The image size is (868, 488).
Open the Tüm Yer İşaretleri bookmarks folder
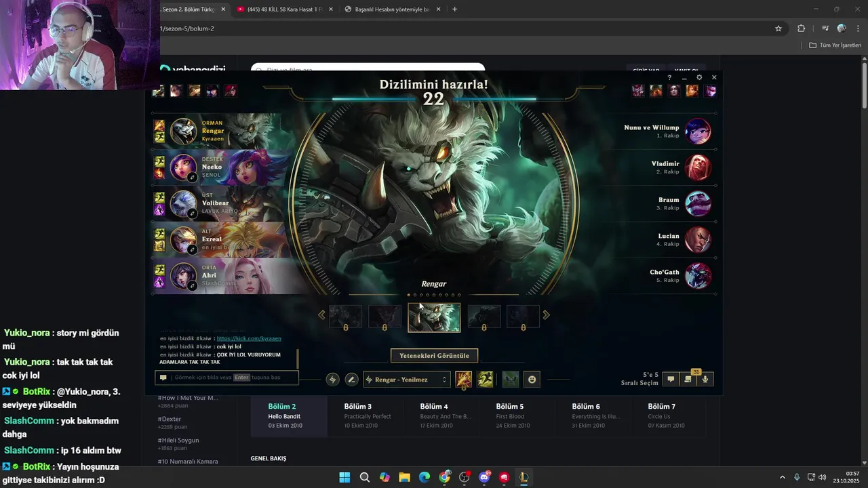click(x=835, y=45)
